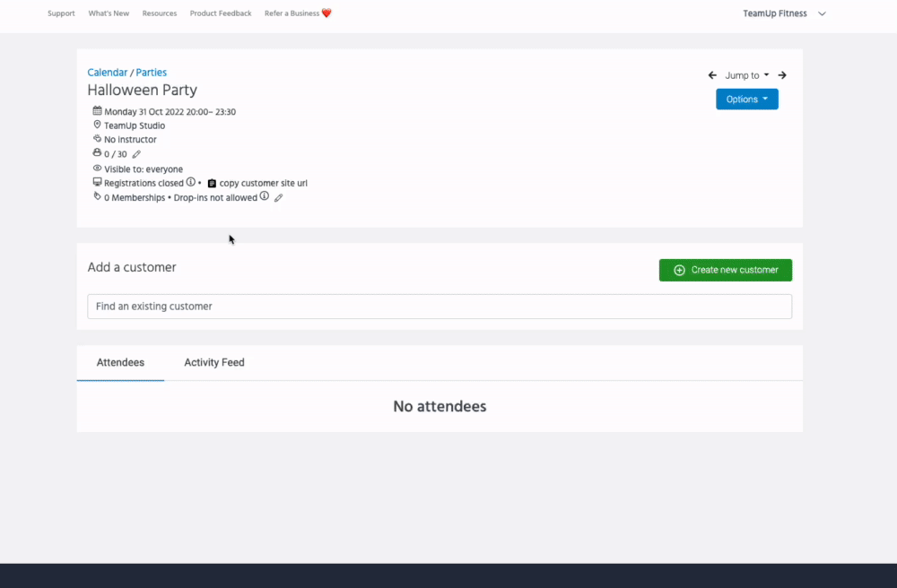Image resolution: width=897 pixels, height=588 pixels.
Task: Open Refer a Business in top menu
Action: tap(297, 13)
